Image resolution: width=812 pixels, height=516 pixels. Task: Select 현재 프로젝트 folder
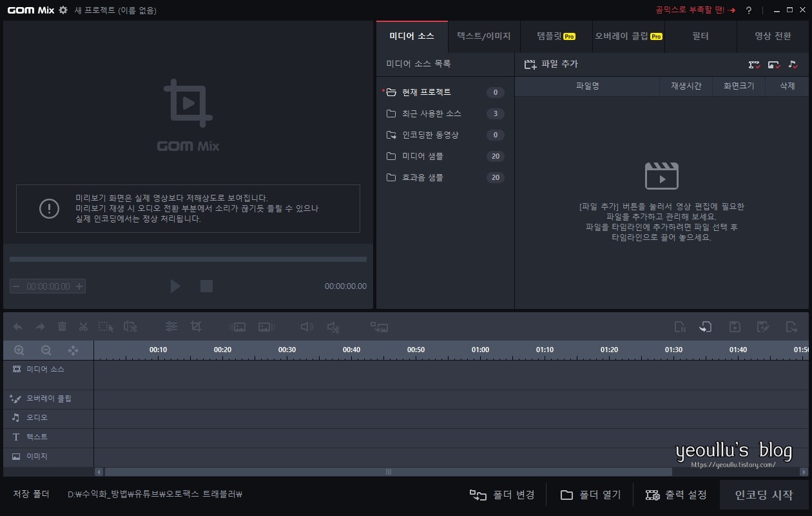pos(445,92)
